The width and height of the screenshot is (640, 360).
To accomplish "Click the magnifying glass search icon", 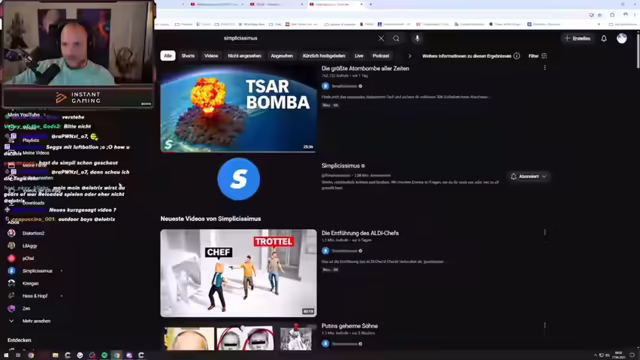I will pos(396,38).
